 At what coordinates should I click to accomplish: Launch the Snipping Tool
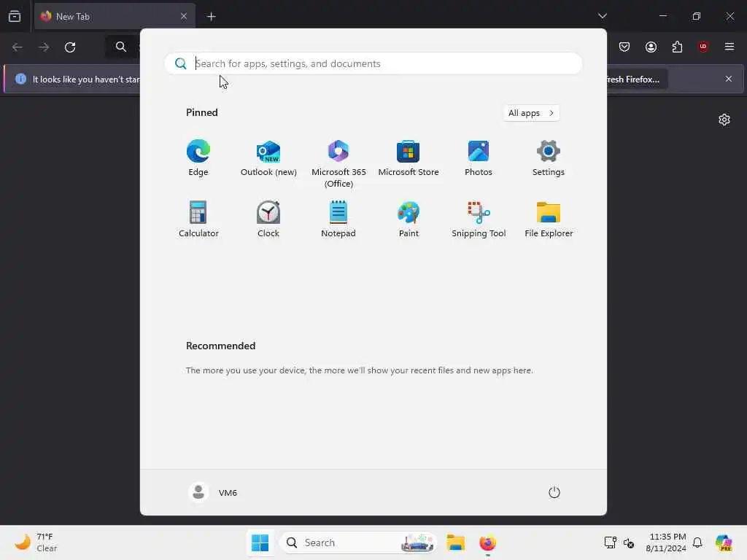point(479,219)
